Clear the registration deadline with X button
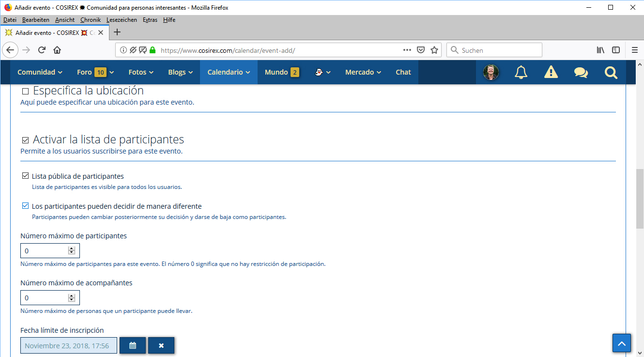Image resolution: width=644 pixels, height=357 pixels. [x=161, y=345]
